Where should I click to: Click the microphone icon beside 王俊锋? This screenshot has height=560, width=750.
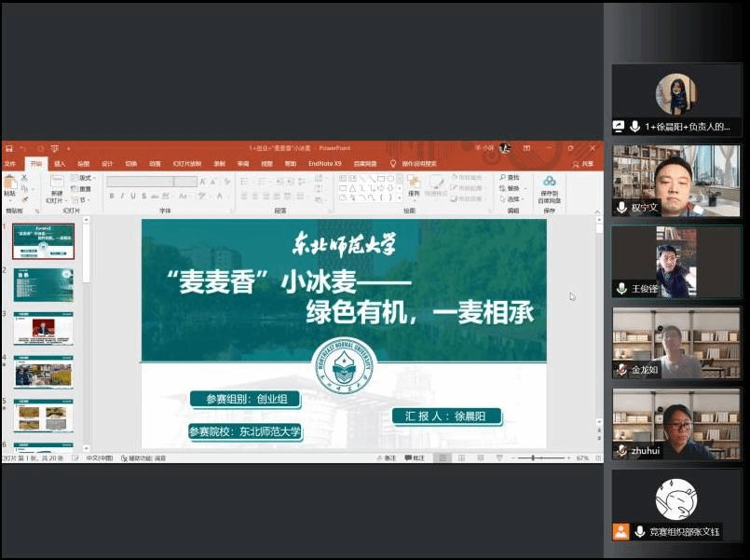pyautogui.click(x=621, y=289)
